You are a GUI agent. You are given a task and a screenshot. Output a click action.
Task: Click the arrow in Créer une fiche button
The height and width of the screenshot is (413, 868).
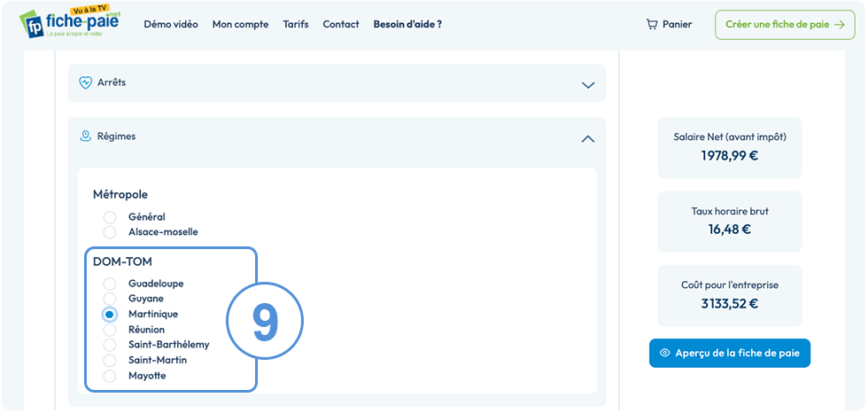(x=840, y=24)
